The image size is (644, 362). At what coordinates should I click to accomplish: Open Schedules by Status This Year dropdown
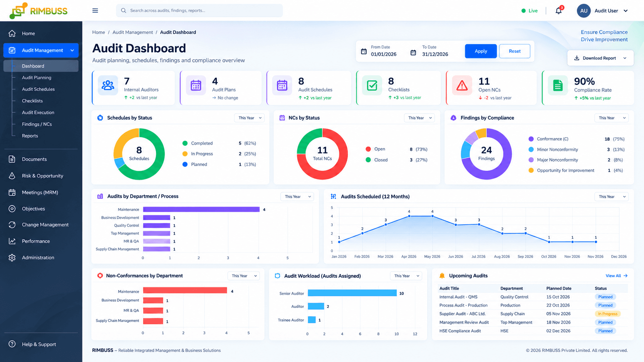(x=249, y=118)
